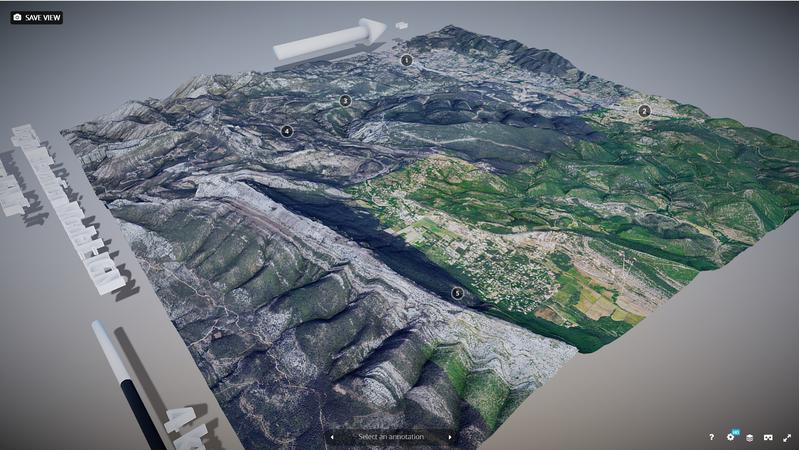Open annotation marker 1

click(406, 60)
